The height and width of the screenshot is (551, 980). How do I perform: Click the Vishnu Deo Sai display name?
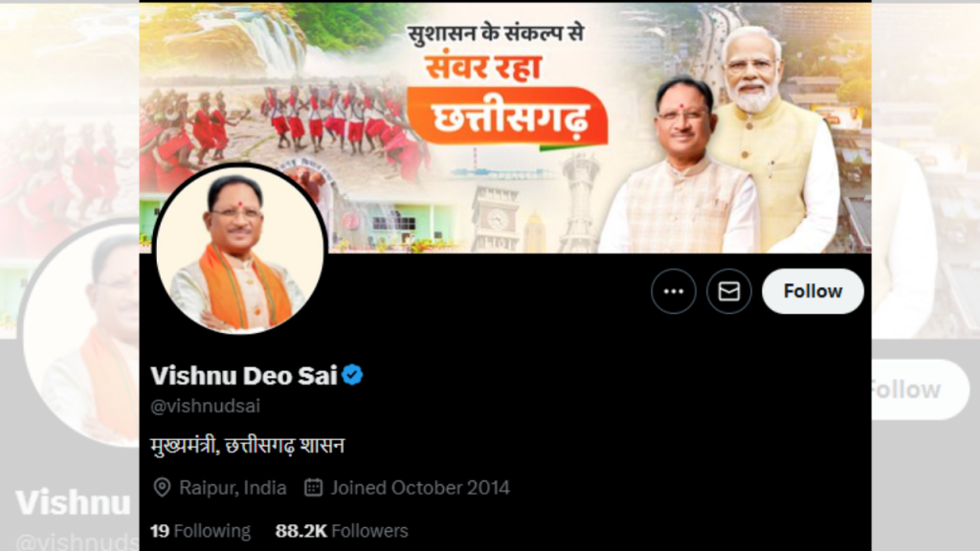(x=244, y=375)
